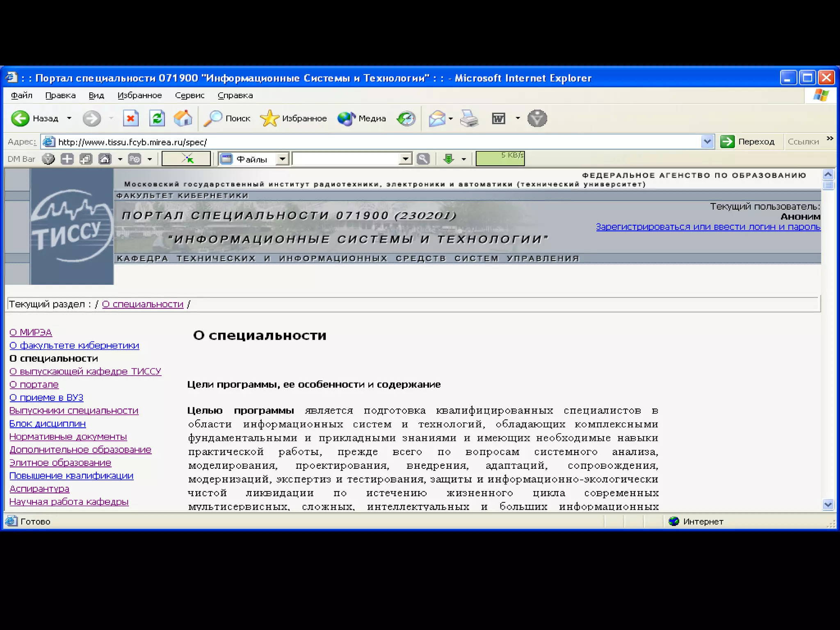Open the Файл menu
This screenshot has width=840, height=630.
[x=22, y=96]
